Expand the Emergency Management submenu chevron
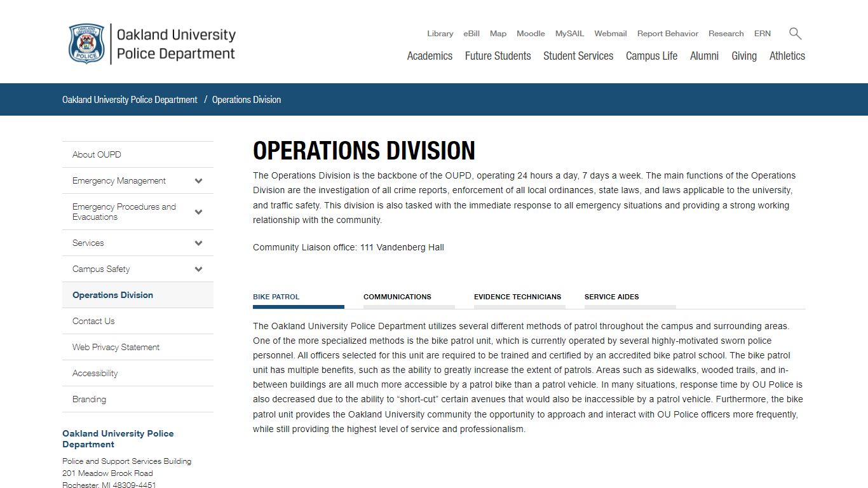Image resolution: width=868 pixels, height=488 pixels. click(198, 180)
